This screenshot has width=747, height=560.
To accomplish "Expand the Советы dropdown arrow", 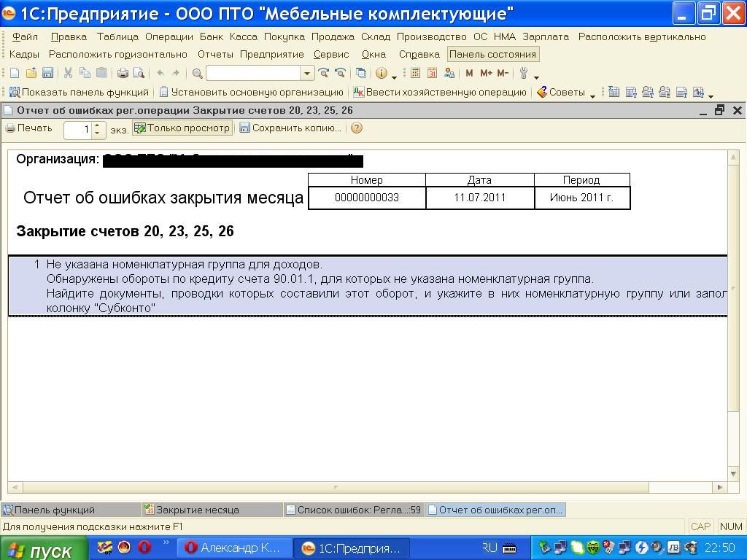I will 592,94.
